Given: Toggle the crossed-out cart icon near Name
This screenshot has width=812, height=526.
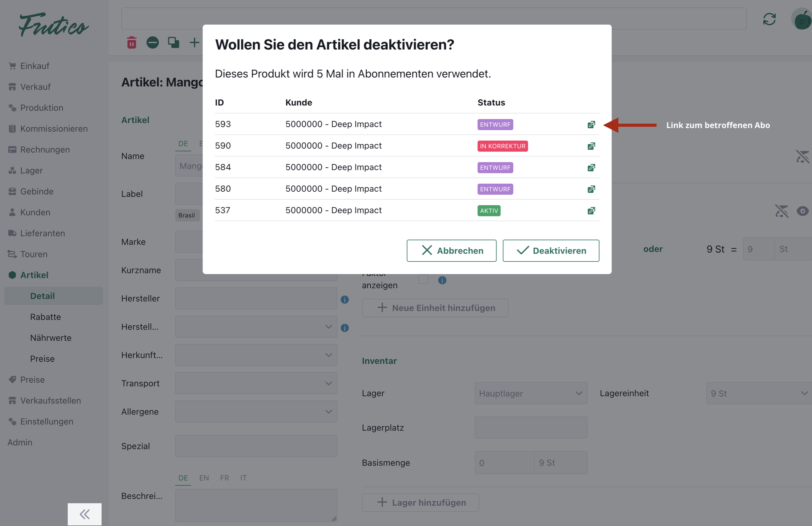Looking at the screenshot, I should pos(802,157).
